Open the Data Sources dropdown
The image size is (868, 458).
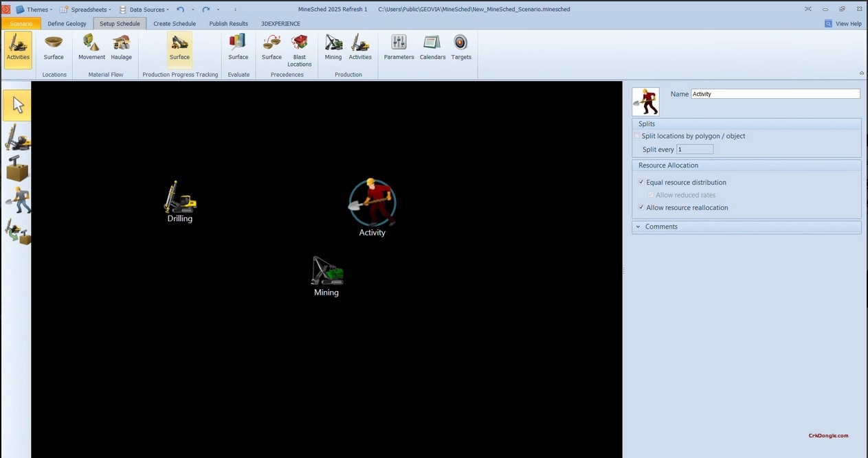coord(146,9)
